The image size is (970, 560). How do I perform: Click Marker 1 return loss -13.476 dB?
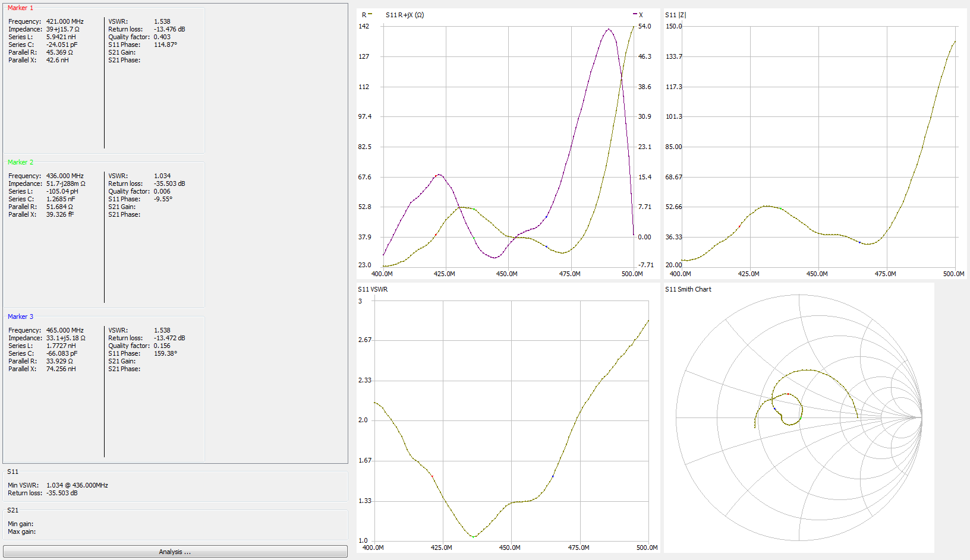point(169,29)
